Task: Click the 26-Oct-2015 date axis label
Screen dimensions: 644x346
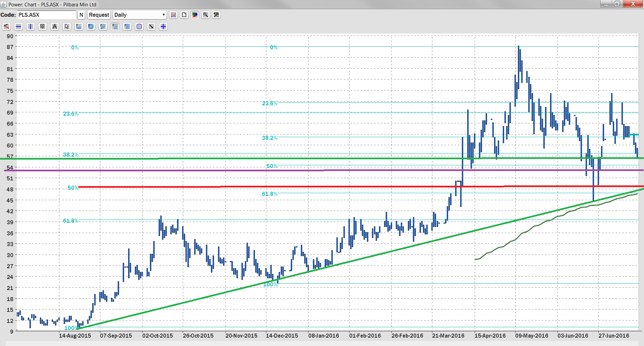Action: (x=198, y=336)
